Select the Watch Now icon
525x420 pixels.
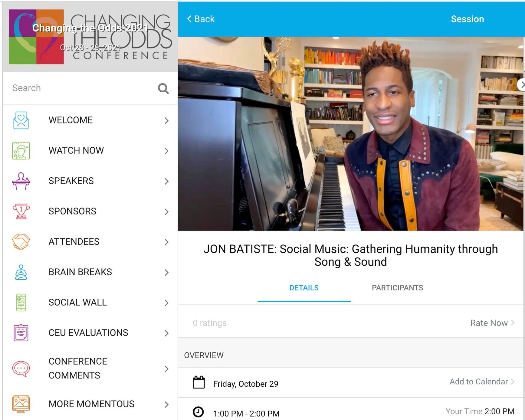(21, 150)
